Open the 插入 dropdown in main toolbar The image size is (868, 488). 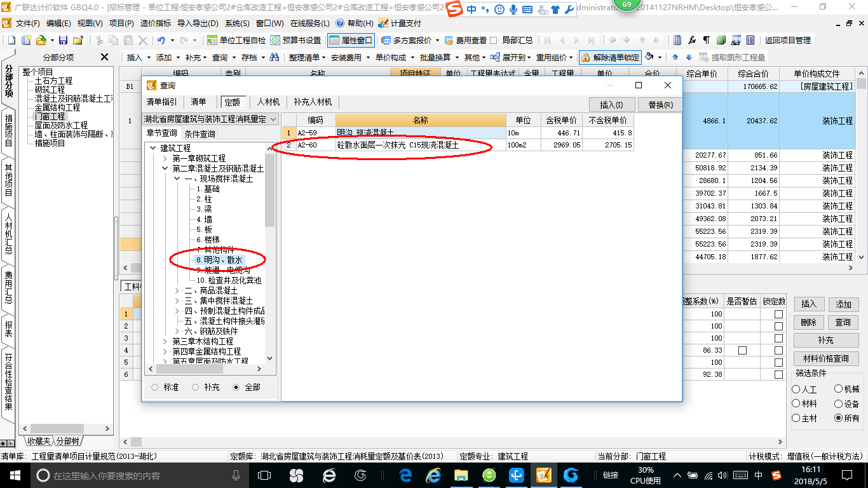coord(137,57)
